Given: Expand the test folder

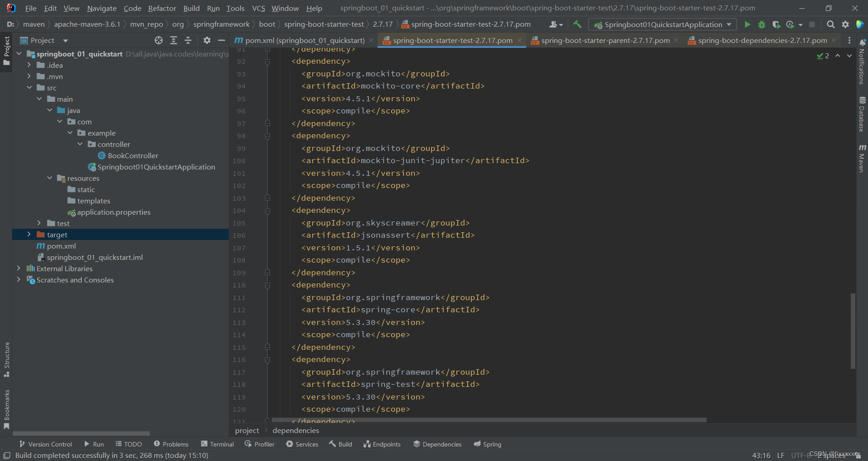Looking at the screenshot, I should (39, 223).
